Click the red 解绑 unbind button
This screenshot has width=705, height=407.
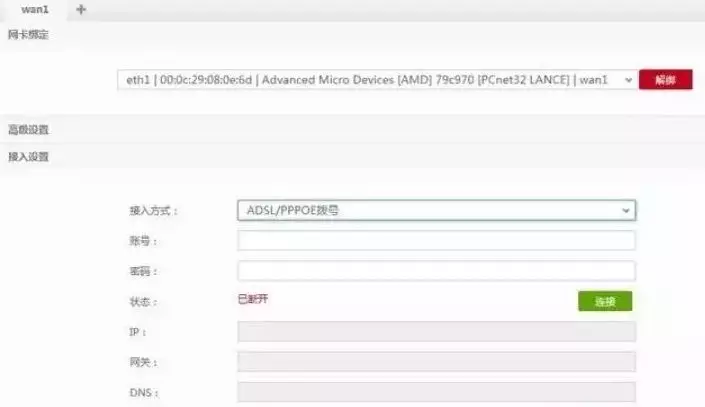665,80
